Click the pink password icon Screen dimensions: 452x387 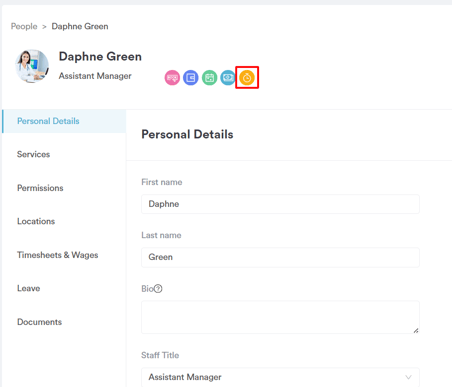[x=172, y=78]
